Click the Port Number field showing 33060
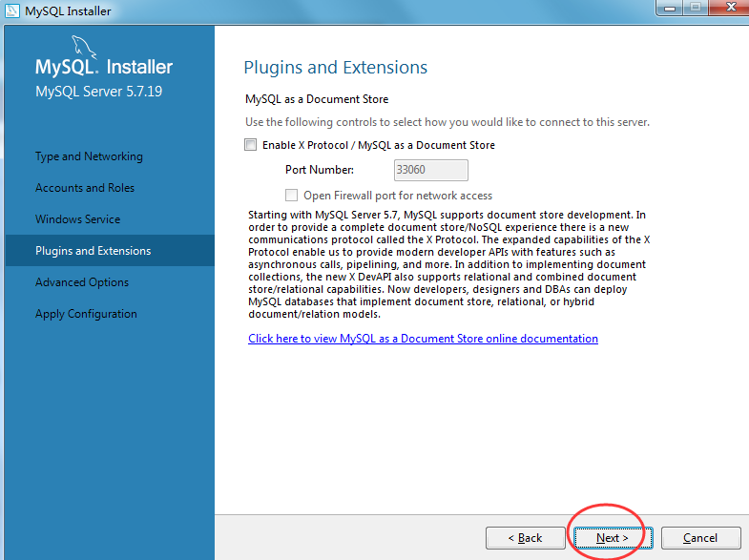Viewport: 749px width, 560px height. 431,170
